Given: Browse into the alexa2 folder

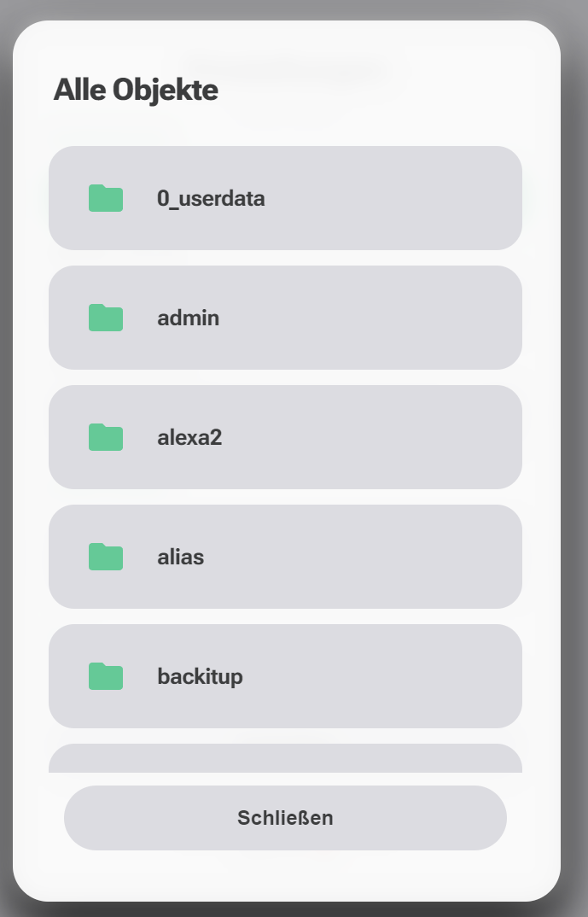Looking at the screenshot, I should pyautogui.click(x=286, y=437).
